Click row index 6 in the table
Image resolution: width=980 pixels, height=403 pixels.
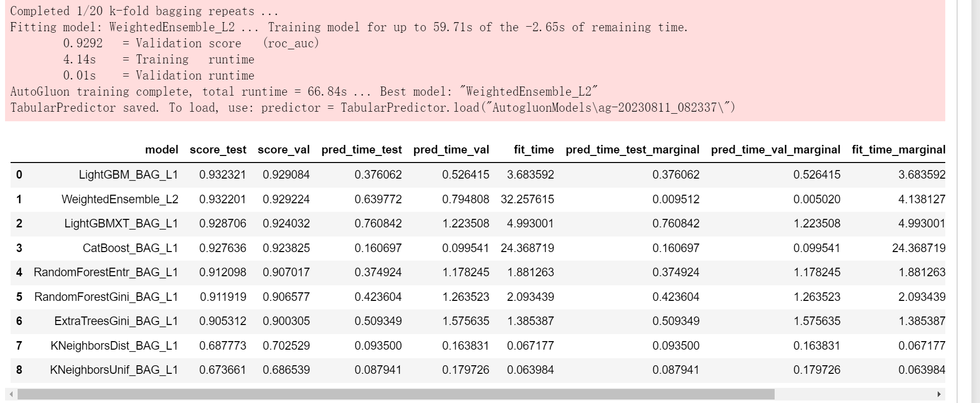[x=19, y=321]
